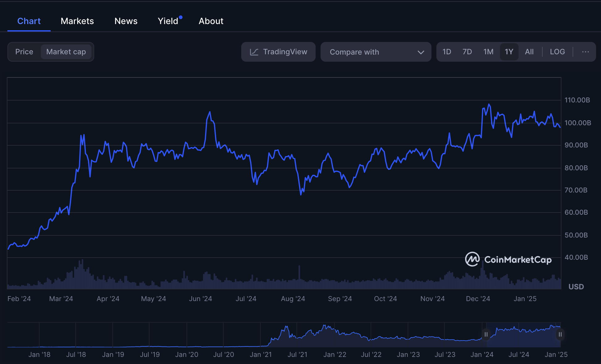Open the Chart tab
The height and width of the screenshot is (364, 601).
pyautogui.click(x=29, y=21)
